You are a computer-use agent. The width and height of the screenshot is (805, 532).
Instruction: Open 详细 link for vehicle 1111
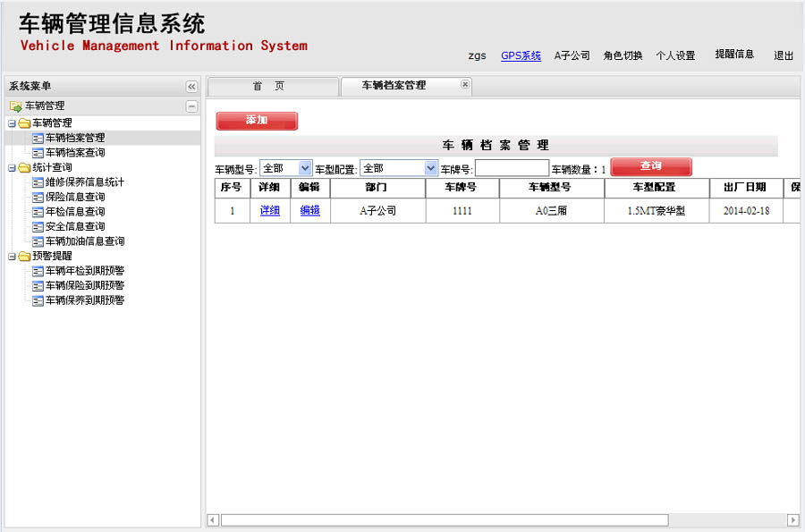(x=269, y=211)
